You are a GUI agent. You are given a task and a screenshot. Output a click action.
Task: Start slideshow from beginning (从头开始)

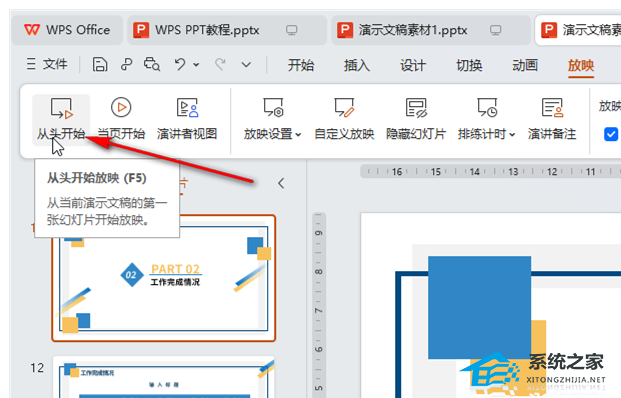click(x=61, y=119)
